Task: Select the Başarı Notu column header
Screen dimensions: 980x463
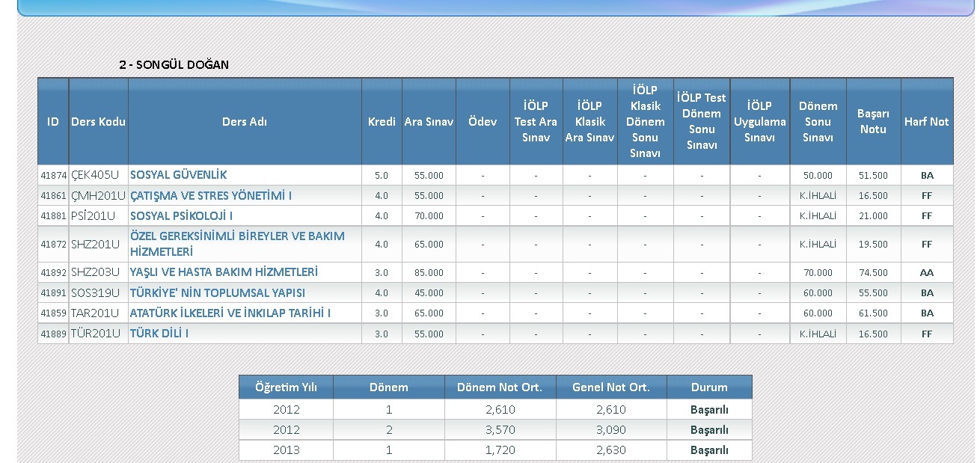Action: pos(873,121)
